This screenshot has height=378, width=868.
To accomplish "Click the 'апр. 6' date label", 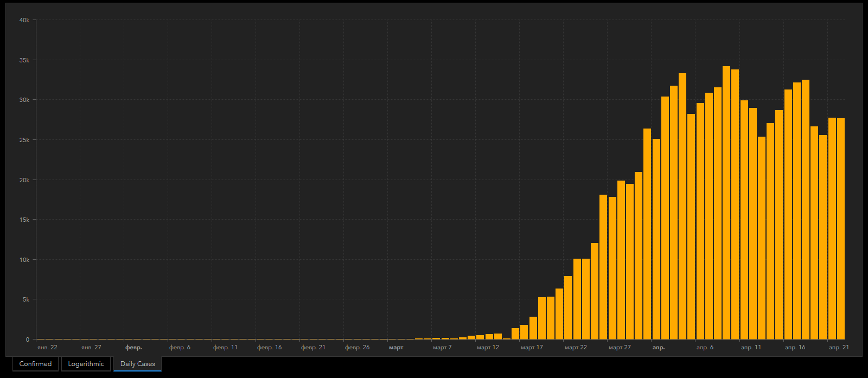I will (705, 347).
